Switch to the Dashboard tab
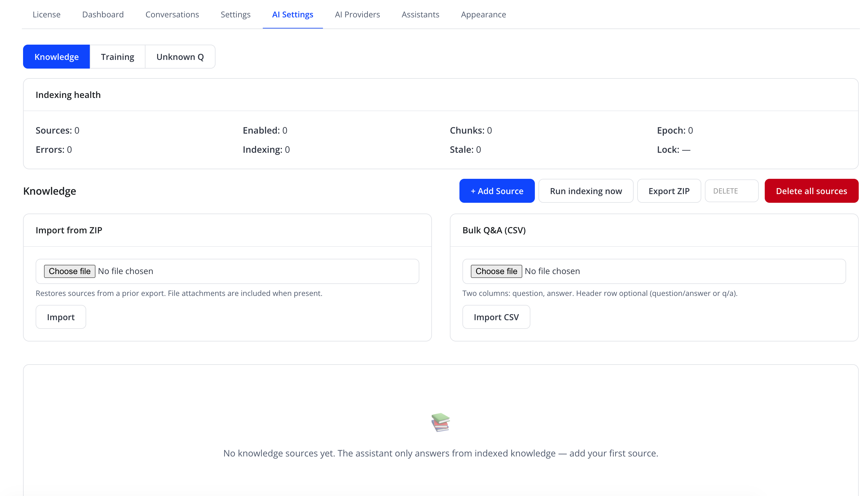 (x=103, y=14)
